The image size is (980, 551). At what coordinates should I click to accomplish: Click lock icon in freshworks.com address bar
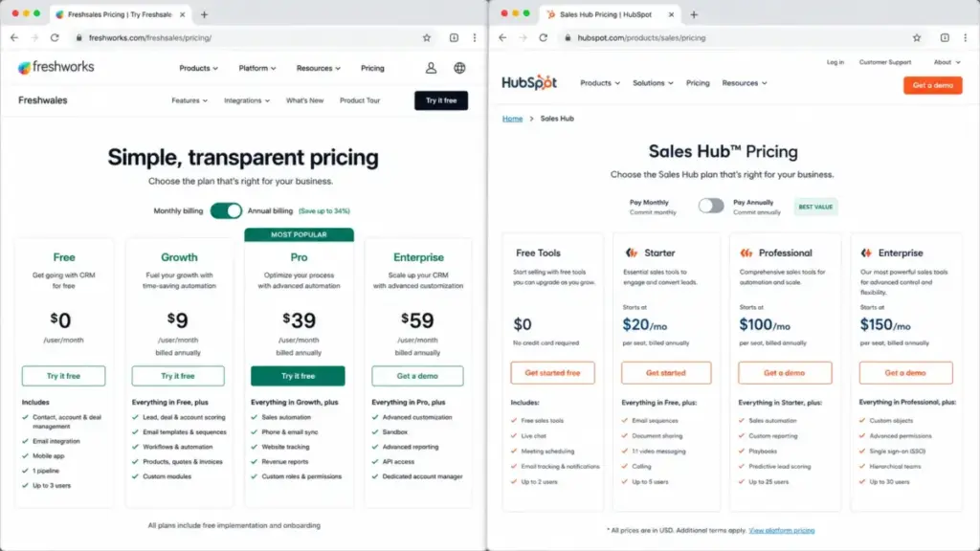(78, 37)
